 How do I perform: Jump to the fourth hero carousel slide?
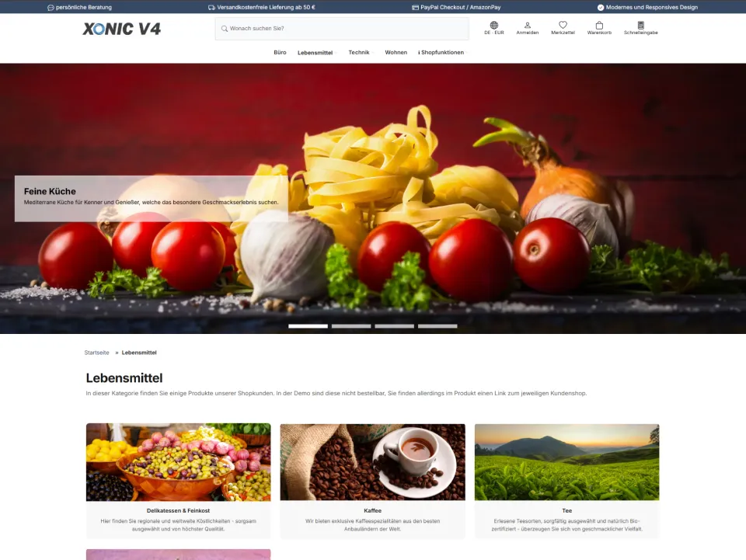coord(437,326)
